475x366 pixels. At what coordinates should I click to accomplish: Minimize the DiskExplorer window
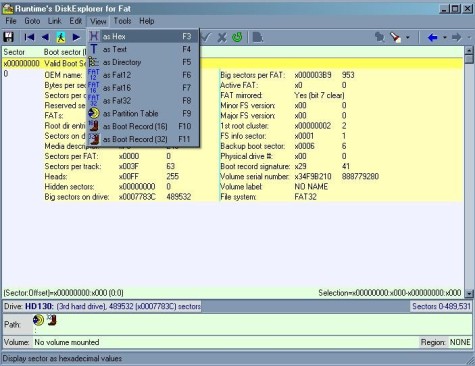click(444, 9)
